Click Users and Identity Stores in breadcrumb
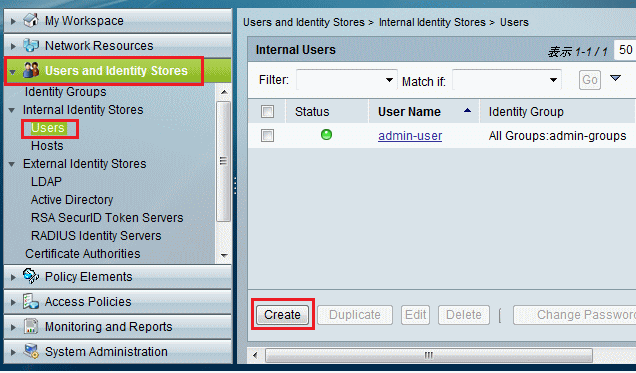The width and height of the screenshot is (636, 373). pyautogui.click(x=304, y=22)
